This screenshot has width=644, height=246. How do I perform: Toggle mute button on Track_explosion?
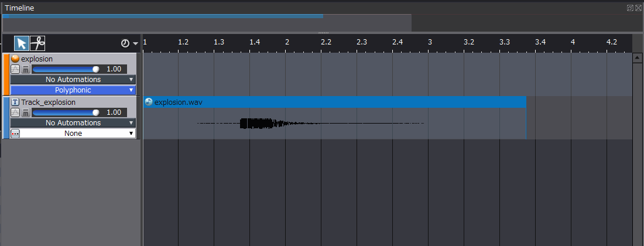(25, 112)
